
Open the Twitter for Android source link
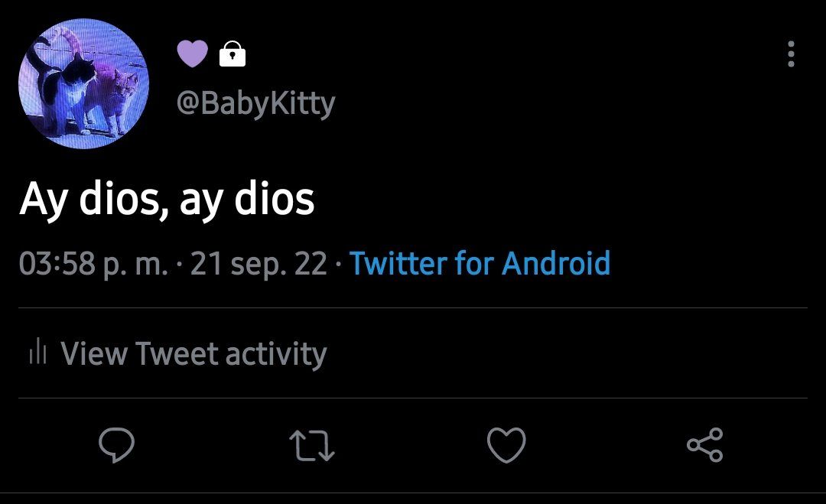(x=480, y=263)
